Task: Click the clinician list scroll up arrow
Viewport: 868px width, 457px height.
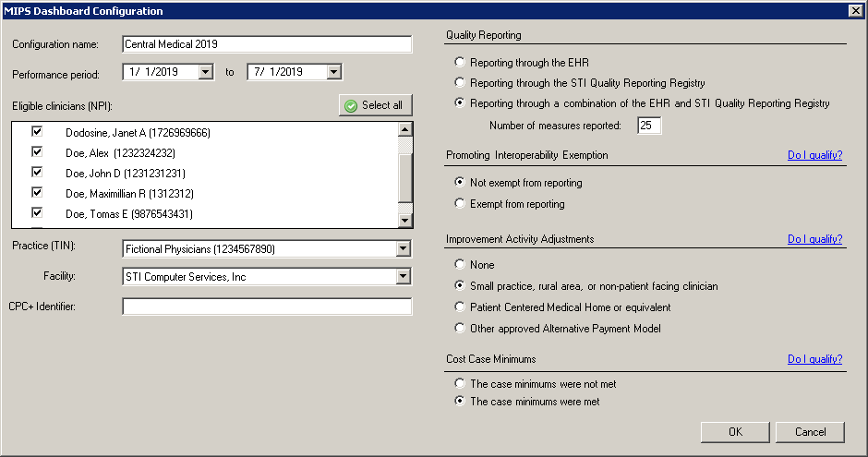Action: [x=405, y=129]
